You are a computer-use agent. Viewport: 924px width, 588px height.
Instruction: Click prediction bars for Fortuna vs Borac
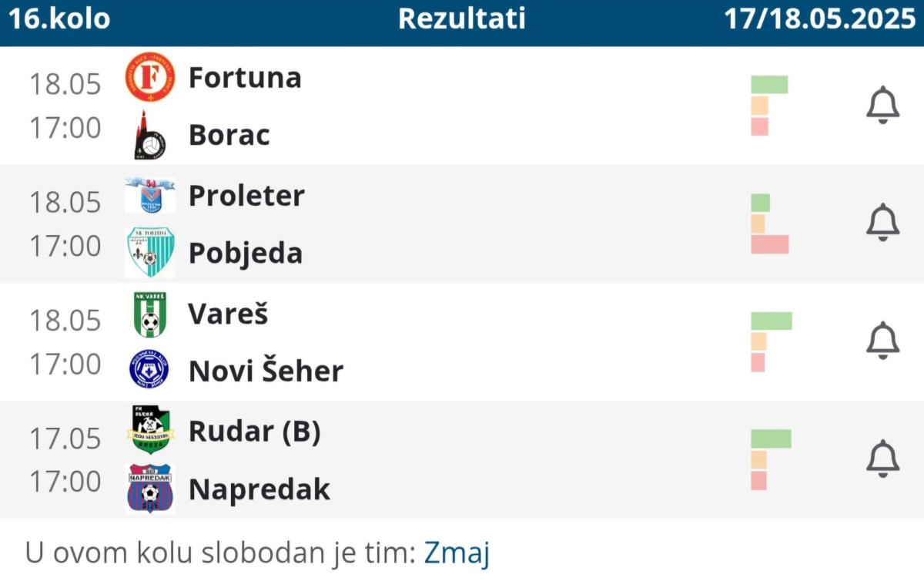(x=769, y=106)
